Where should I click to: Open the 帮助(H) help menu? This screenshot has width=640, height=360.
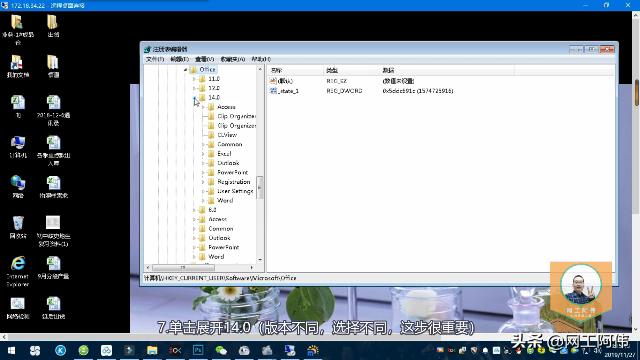click(x=261, y=59)
